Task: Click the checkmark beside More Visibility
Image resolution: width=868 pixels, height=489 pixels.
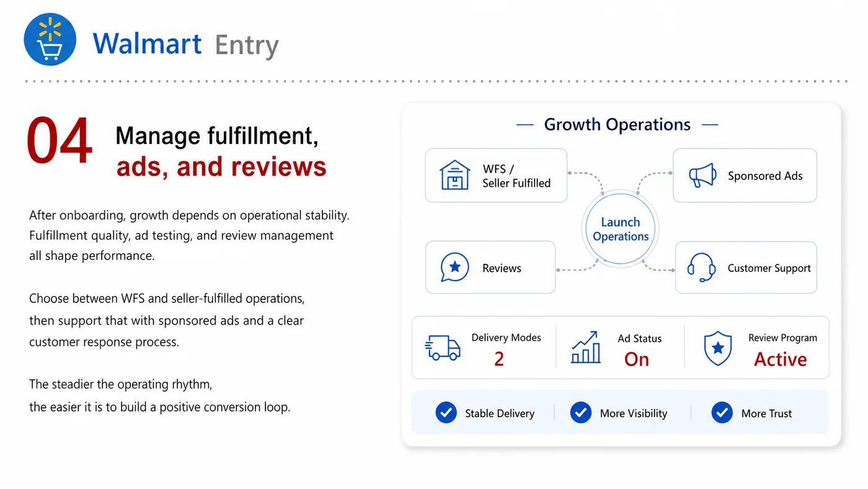Action: click(x=580, y=413)
